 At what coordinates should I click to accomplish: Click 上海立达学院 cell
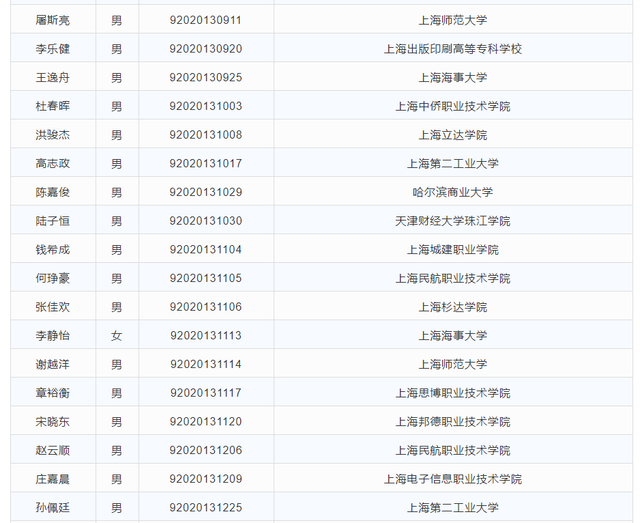[x=453, y=135]
